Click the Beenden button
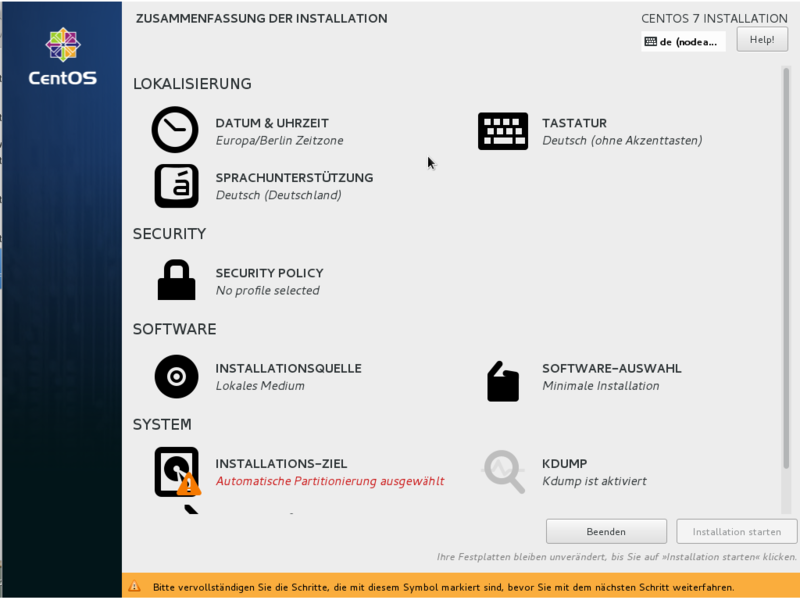Image resolution: width=800 pixels, height=600 pixels. (606, 532)
